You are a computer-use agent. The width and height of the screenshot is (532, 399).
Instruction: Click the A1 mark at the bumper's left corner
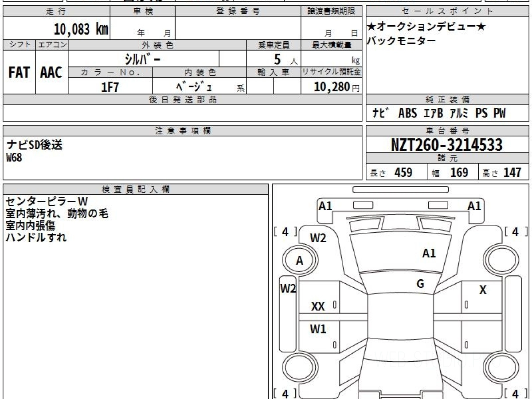click(x=325, y=206)
